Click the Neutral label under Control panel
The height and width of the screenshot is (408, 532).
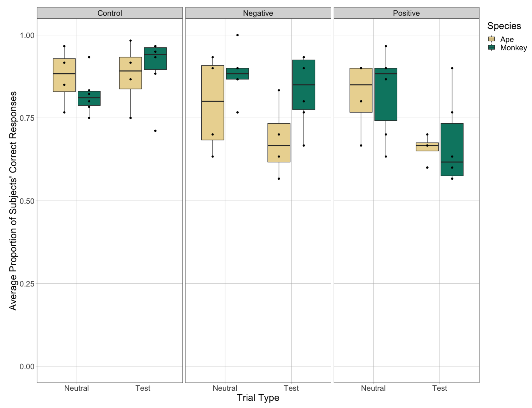(x=76, y=388)
